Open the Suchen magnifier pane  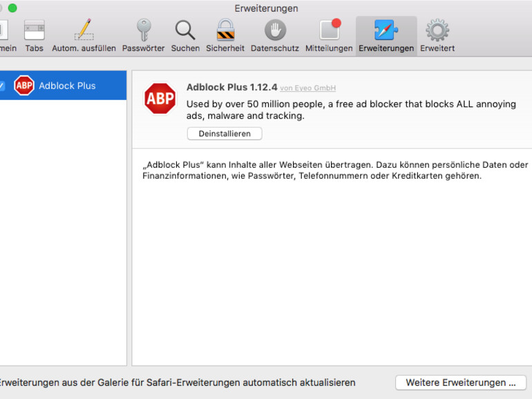pos(185,36)
